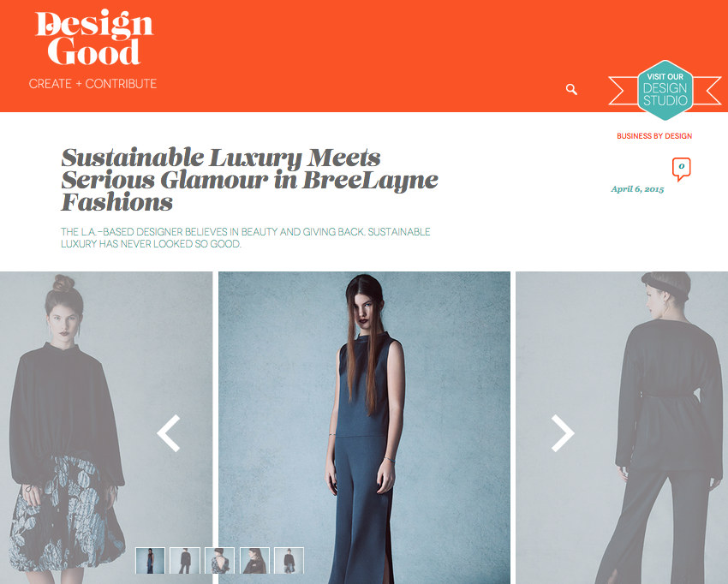The height and width of the screenshot is (584, 728).
Task: Go to previous slide with left chevron
Action: coord(169,432)
